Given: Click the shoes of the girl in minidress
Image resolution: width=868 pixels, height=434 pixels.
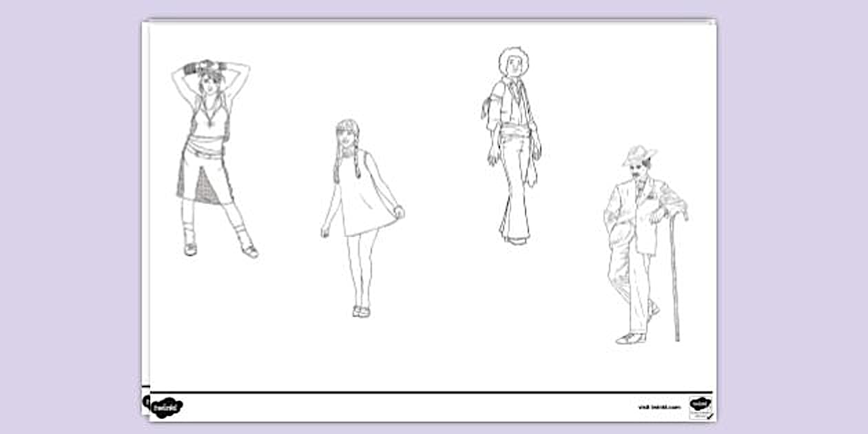Looking at the screenshot, I should tap(361, 311).
